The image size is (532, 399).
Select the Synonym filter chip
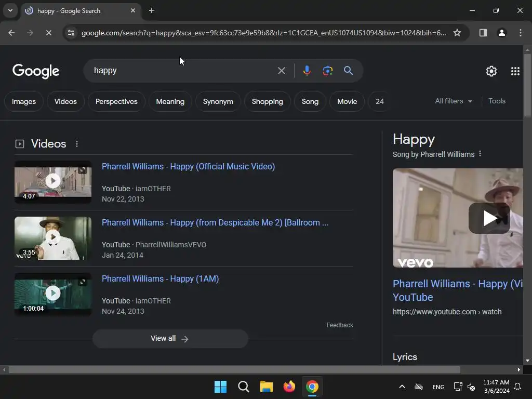pos(218,101)
